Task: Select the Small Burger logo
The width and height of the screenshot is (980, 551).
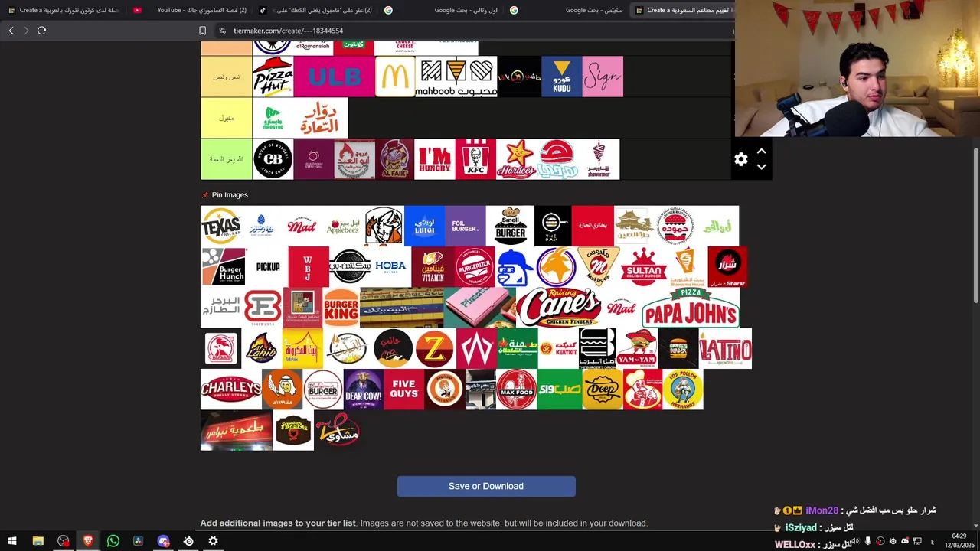Action: click(x=510, y=226)
